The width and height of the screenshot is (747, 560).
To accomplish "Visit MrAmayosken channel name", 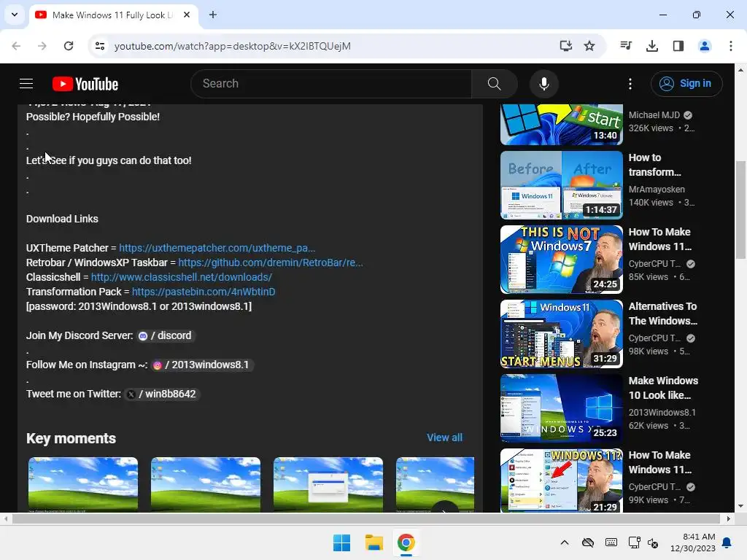I will [x=657, y=190].
